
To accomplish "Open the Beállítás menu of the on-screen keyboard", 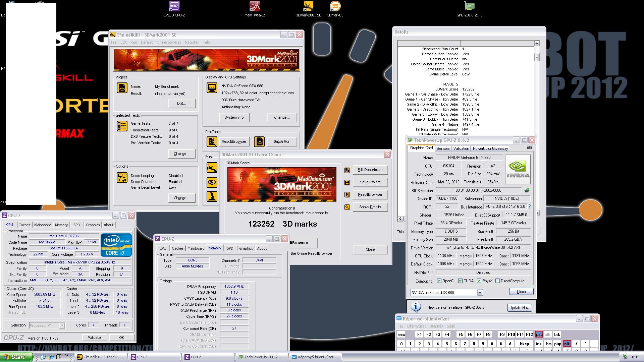I will point(436,326).
